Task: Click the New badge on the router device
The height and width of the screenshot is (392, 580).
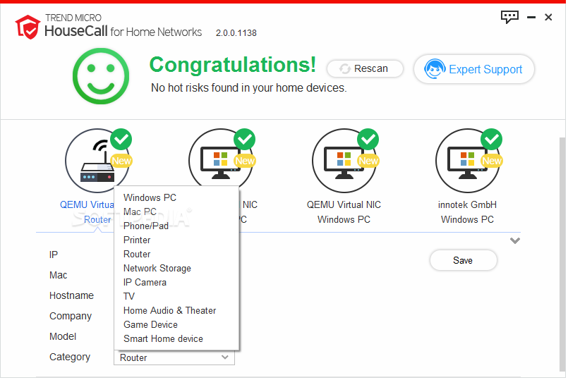Action: point(121,161)
